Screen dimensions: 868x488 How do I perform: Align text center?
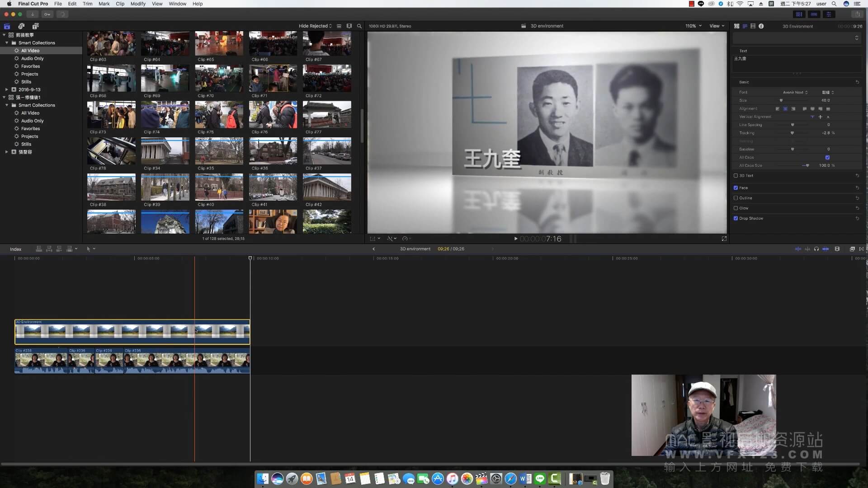click(x=785, y=109)
